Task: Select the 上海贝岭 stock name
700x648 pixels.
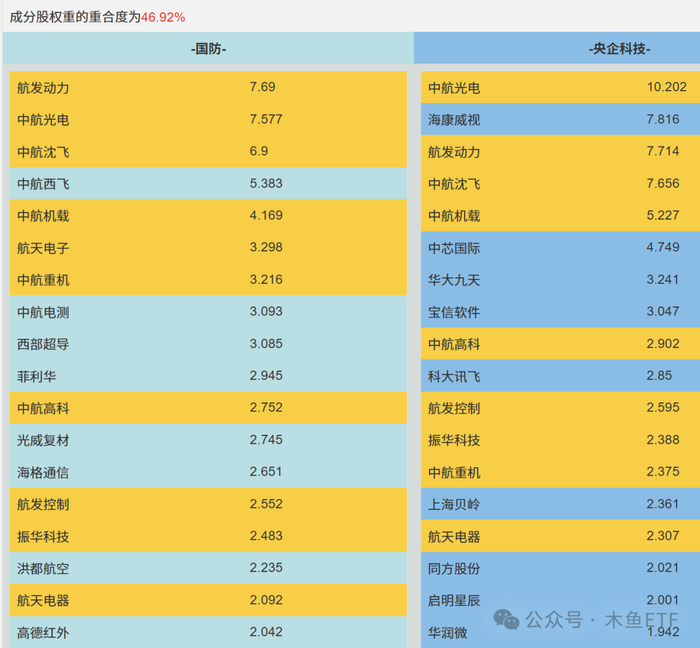Action: pos(454,505)
